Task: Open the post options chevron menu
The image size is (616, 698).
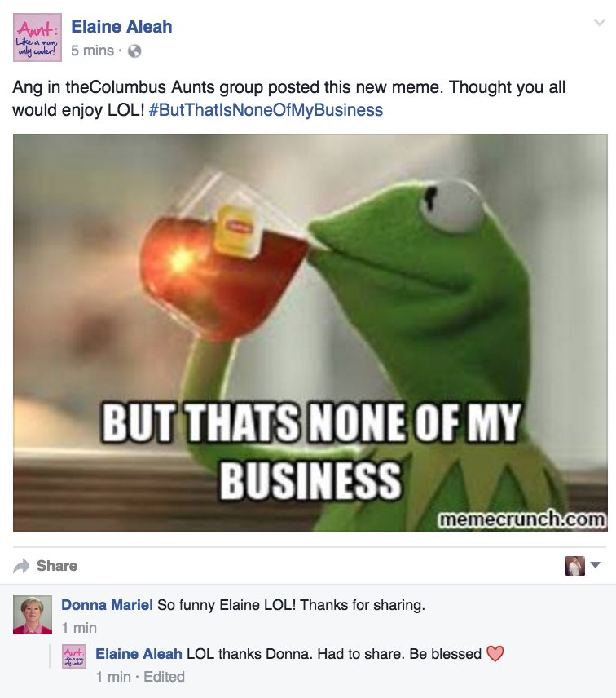Action: pos(600,22)
